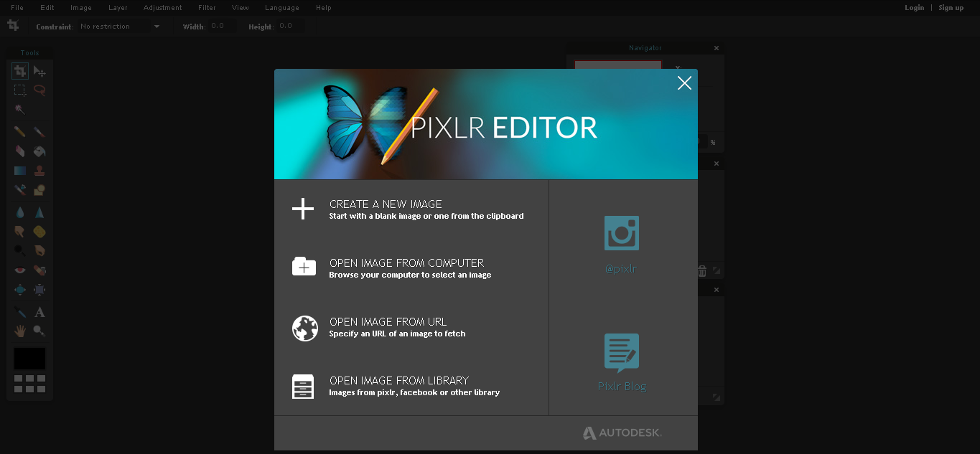Select the Crop tool
Viewport: 980px width, 454px height.
point(20,71)
